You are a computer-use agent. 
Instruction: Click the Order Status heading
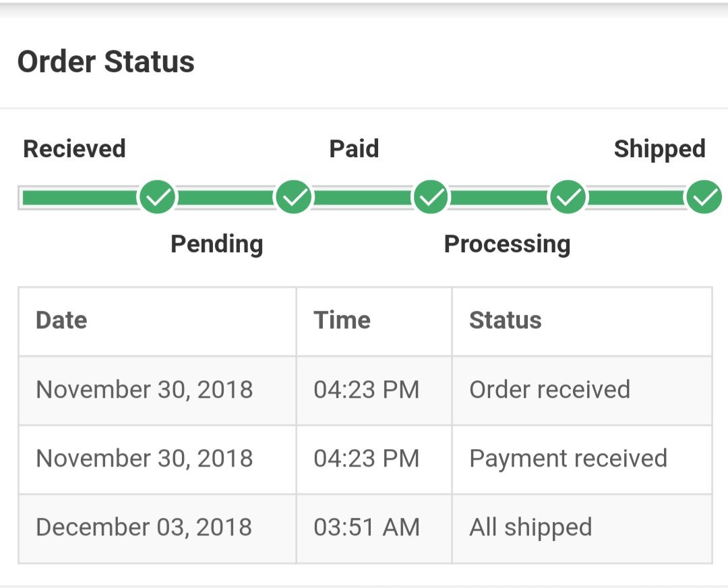tap(106, 62)
